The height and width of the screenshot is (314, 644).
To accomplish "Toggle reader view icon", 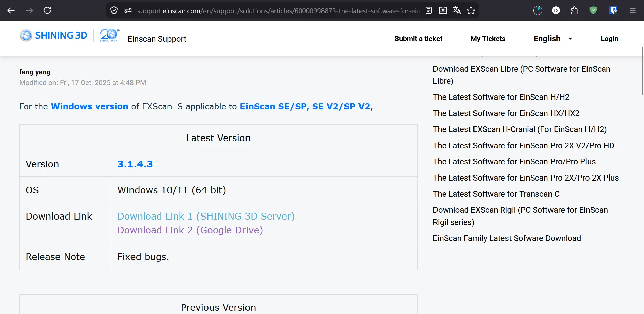I will point(429,10).
